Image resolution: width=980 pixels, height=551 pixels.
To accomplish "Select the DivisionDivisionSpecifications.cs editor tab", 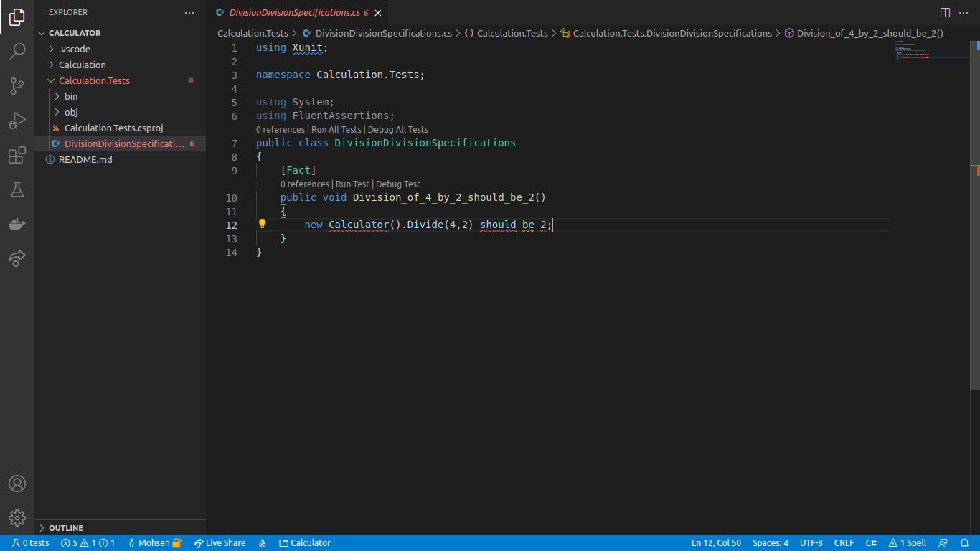I will tap(294, 13).
